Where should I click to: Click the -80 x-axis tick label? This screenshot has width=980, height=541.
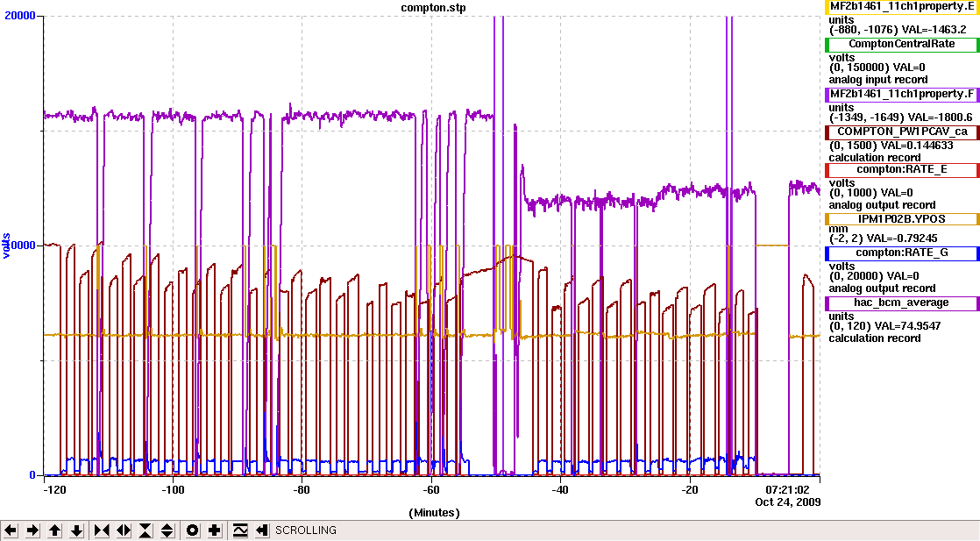(x=302, y=490)
